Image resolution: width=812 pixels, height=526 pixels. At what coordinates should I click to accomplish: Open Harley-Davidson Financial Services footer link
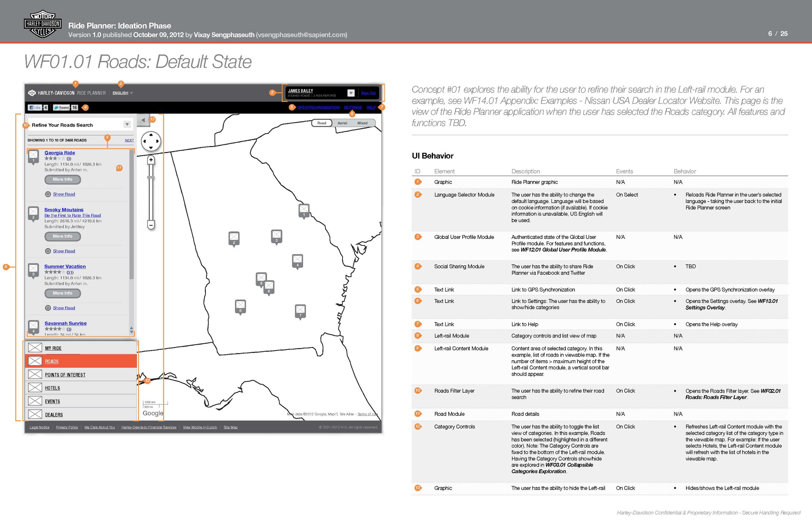pos(149,427)
